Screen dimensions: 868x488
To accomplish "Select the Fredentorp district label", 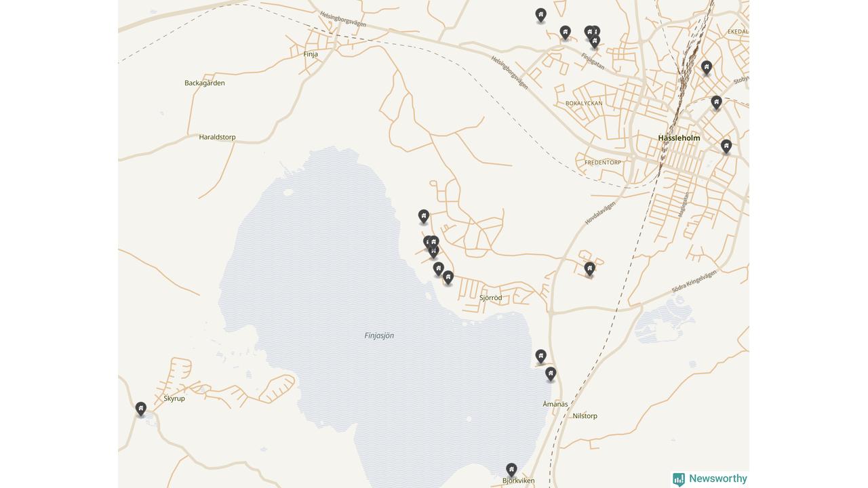I will point(603,163).
